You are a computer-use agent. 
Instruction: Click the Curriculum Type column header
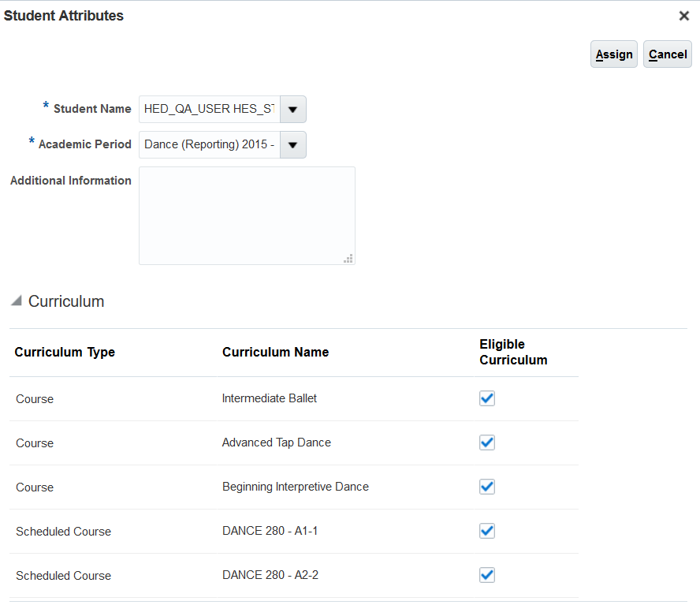pos(65,353)
